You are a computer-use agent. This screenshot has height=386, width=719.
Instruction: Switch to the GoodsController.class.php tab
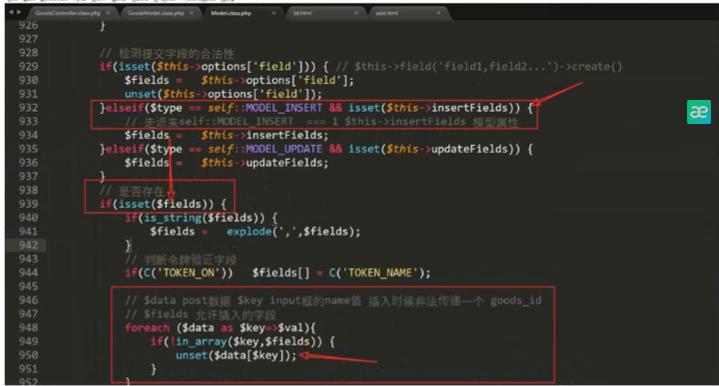[68, 13]
